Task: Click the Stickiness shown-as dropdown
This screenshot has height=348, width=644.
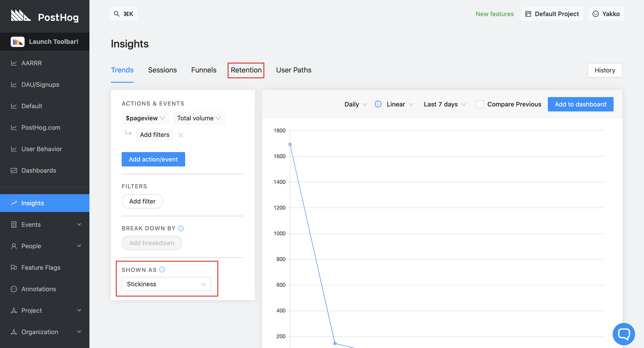Action: click(x=166, y=284)
